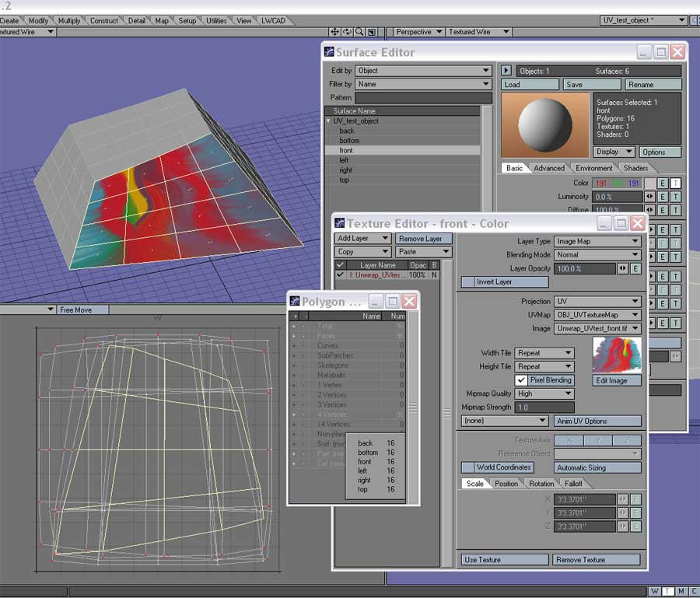This screenshot has width=700, height=598.
Task: Click Use Texture button
Action: pyautogui.click(x=505, y=560)
